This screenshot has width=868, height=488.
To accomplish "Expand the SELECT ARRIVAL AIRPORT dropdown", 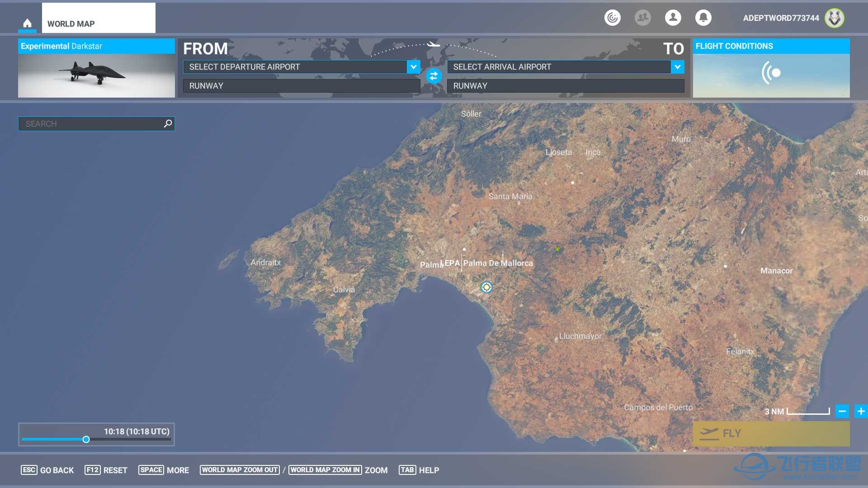I will (679, 67).
